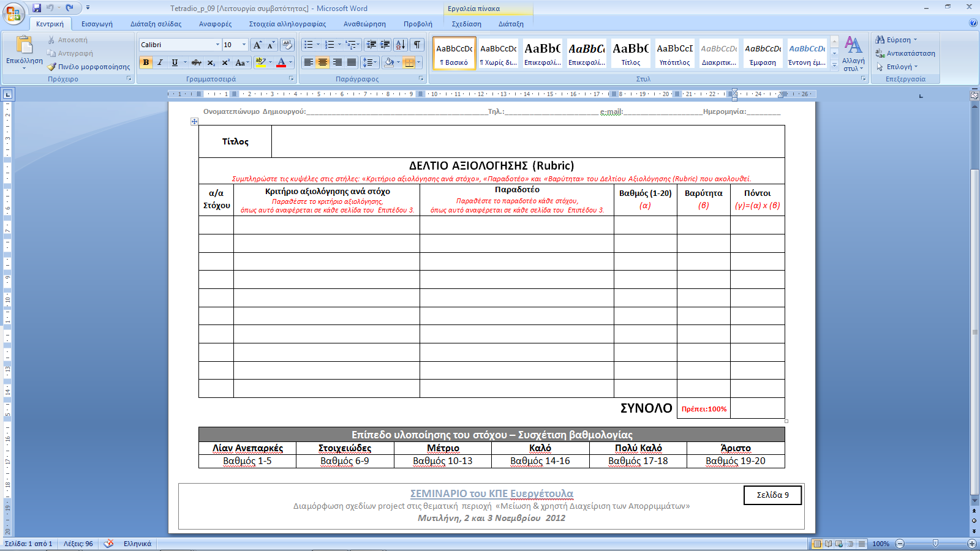Open the Αναθεώρηση ribbon tab

[x=364, y=24]
